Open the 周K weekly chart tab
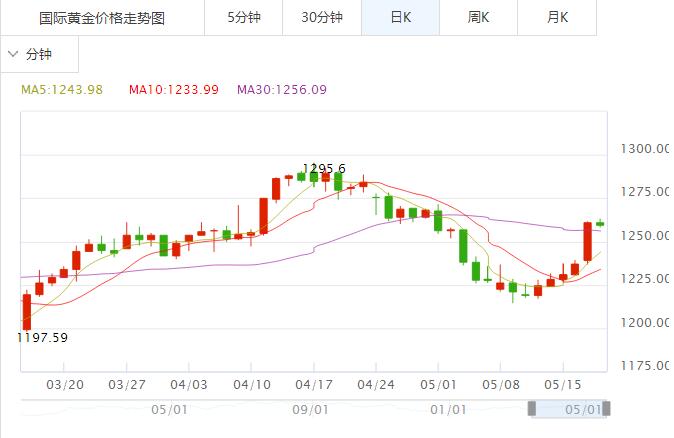 (x=478, y=18)
